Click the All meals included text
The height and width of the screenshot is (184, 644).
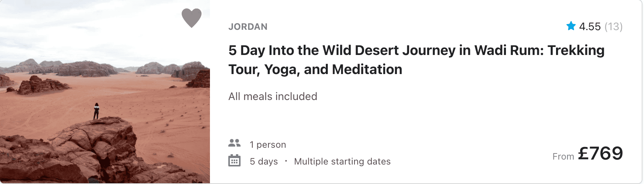pyautogui.click(x=273, y=96)
